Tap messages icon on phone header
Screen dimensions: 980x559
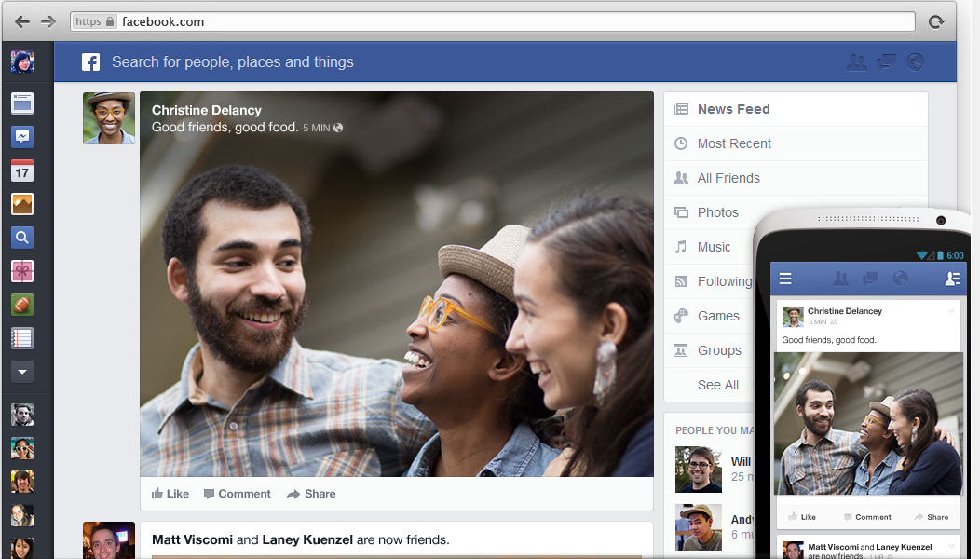[870, 279]
